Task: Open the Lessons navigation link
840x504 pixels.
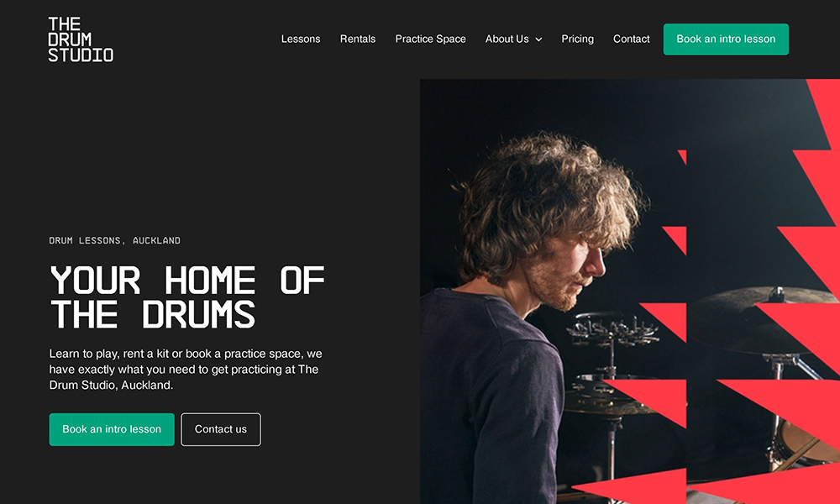Action: click(x=301, y=39)
